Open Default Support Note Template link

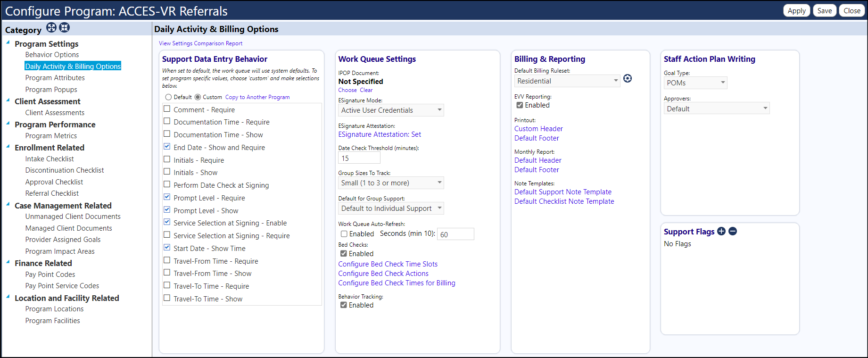tap(563, 192)
